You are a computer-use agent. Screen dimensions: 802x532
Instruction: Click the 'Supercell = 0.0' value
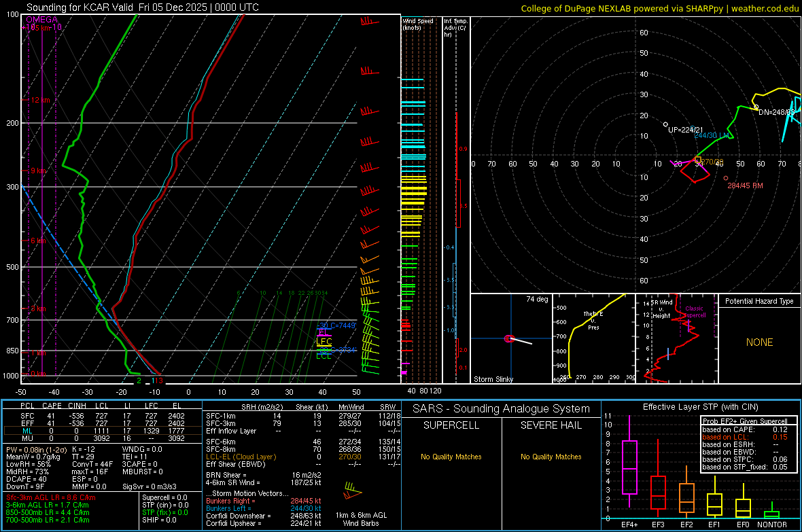(x=164, y=497)
